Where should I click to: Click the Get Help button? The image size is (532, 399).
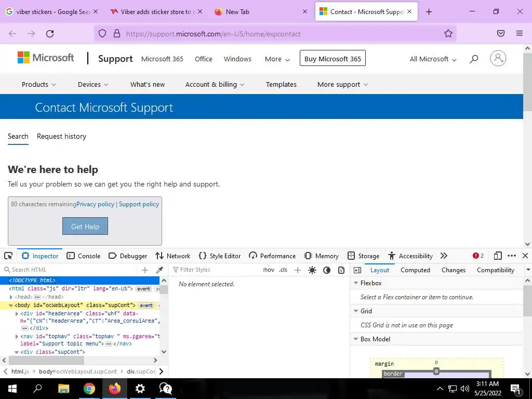pos(85,226)
